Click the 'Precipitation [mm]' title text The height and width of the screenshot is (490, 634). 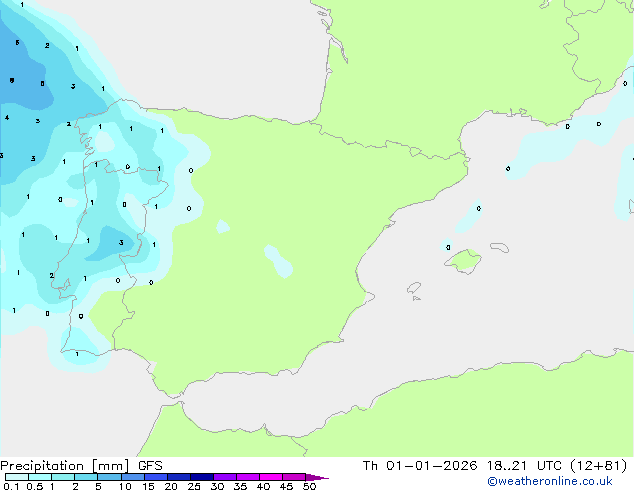point(65,466)
